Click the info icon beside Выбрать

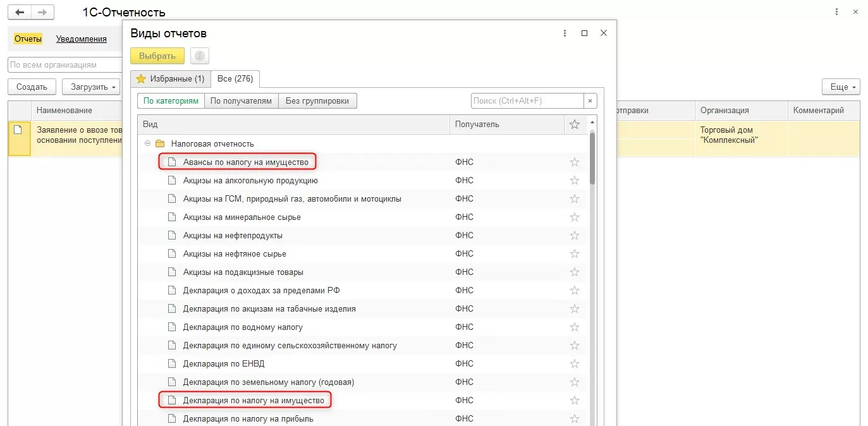pos(200,56)
